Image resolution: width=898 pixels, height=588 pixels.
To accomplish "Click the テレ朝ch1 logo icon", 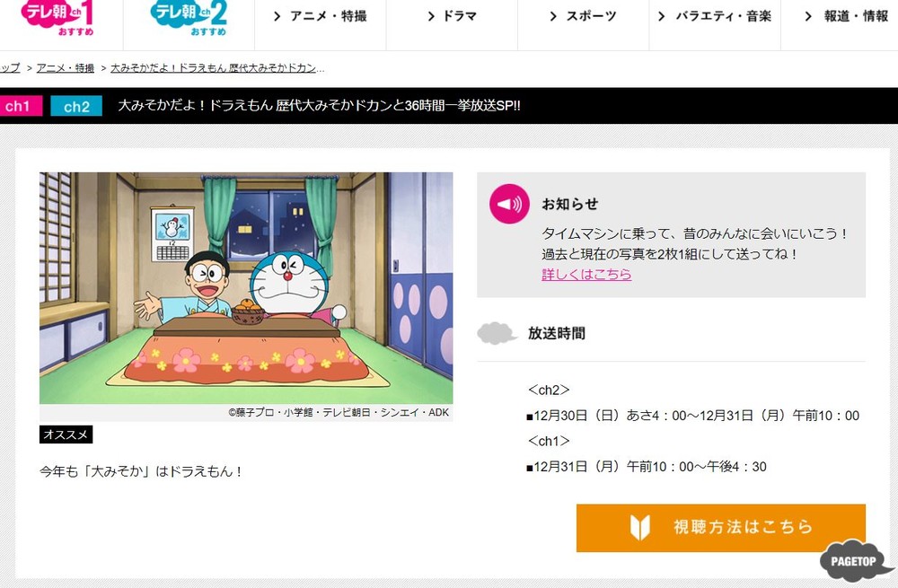I will click(57, 17).
